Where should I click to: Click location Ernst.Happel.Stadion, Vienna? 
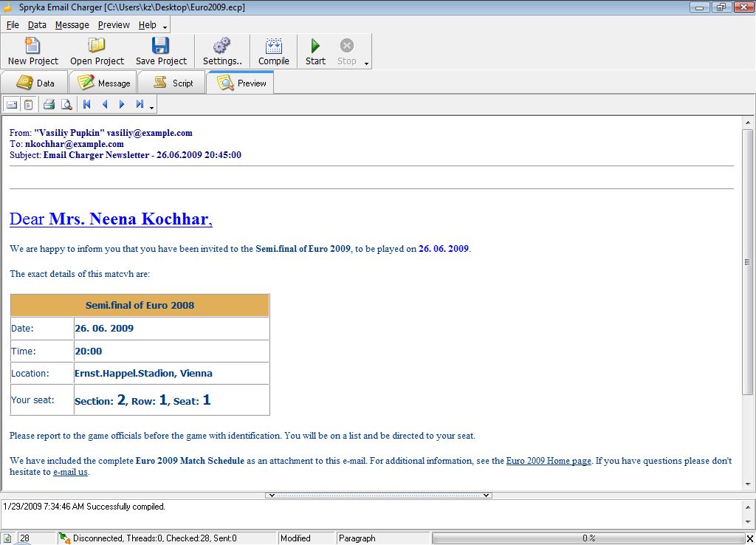(x=143, y=373)
